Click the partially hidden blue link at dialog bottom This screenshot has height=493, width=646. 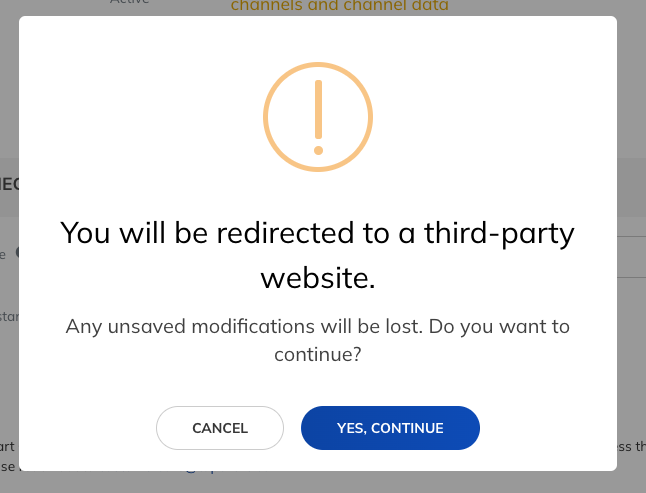tap(202, 470)
